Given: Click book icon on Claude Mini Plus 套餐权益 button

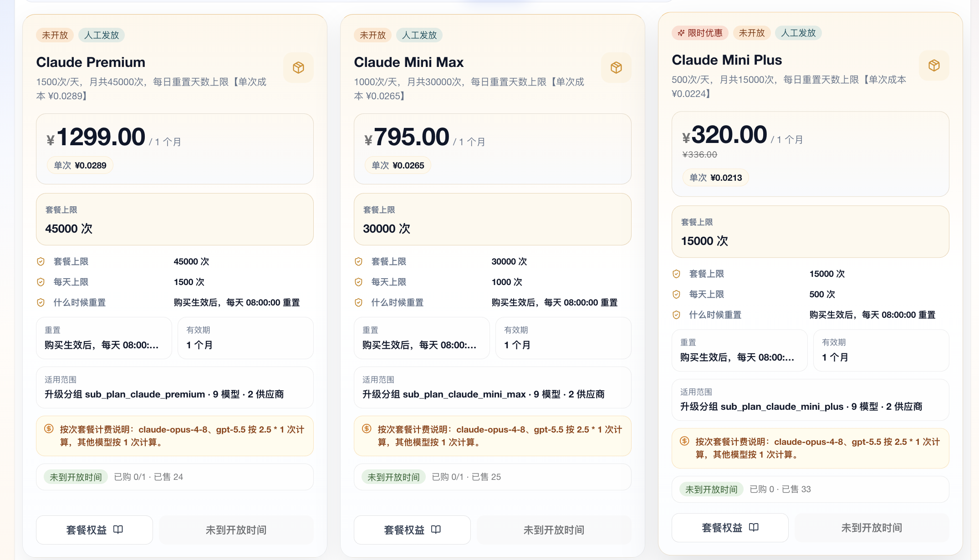Looking at the screenshot, I should [754, 527].
